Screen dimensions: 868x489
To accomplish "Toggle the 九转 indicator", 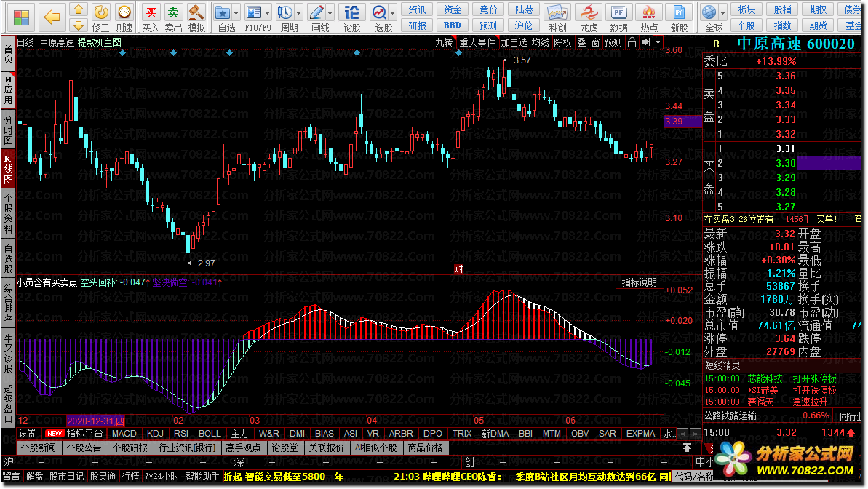I will pyautogui.click(x=444, y=43).
